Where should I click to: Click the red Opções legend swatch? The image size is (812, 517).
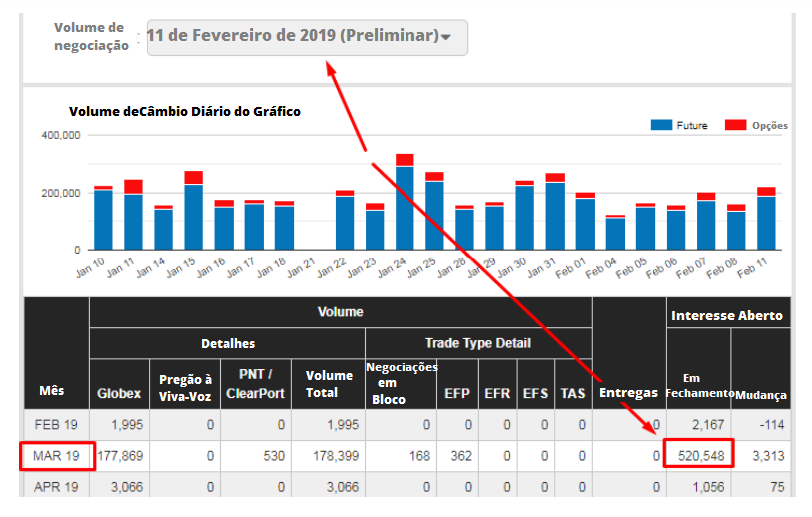[736, 125]
